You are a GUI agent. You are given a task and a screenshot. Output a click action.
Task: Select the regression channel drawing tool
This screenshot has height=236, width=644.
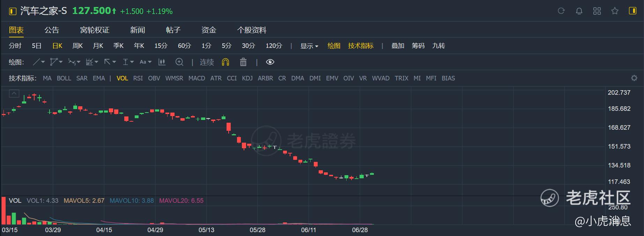point(89,62)
